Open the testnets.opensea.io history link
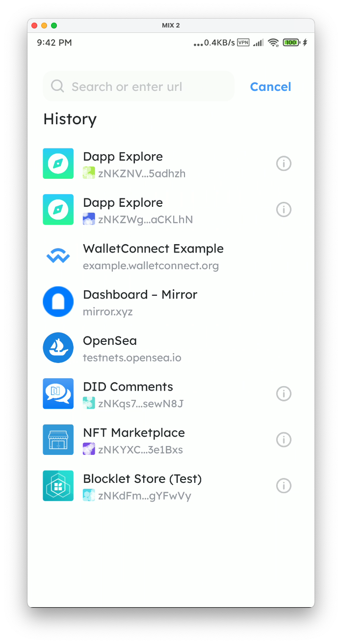Screen dimensions: 342x644 click(x=132, y=358)
